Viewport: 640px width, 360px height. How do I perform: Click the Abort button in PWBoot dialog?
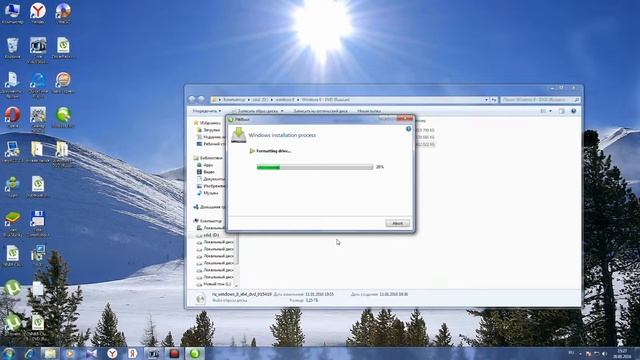click(398, 223)
